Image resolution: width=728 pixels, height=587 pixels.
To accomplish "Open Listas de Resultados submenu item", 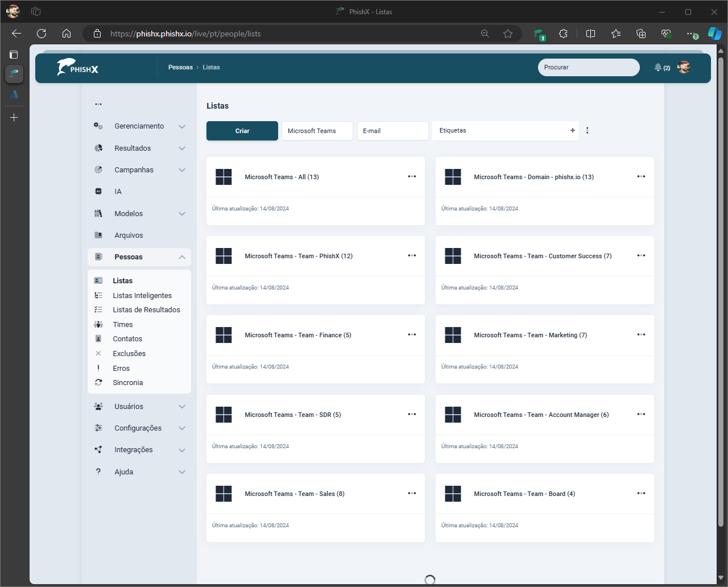I will tap(146, 309).
